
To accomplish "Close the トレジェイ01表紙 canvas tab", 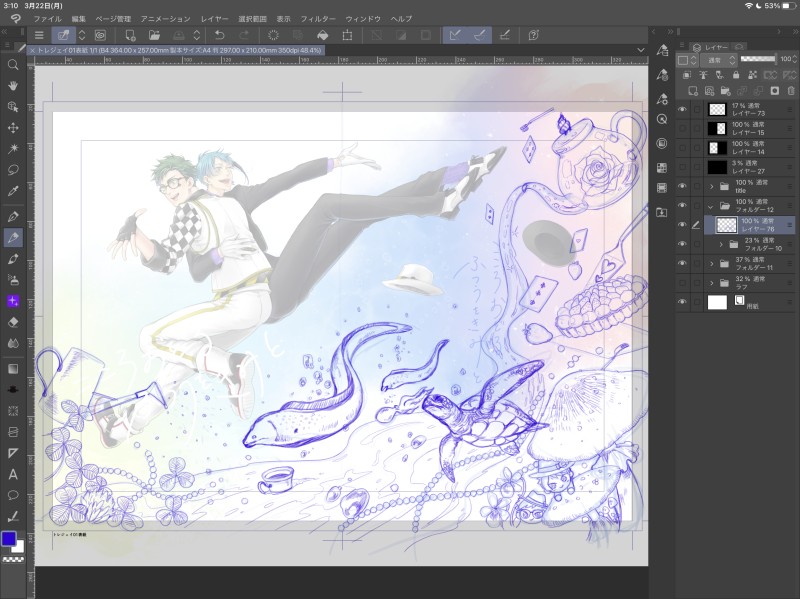I will [x=32, y=51].
